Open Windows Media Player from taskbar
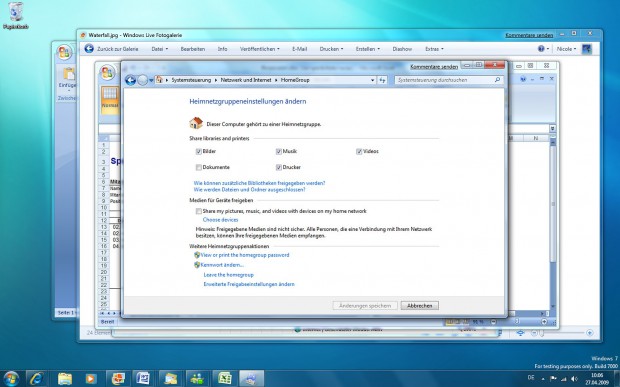 (90, 379)
